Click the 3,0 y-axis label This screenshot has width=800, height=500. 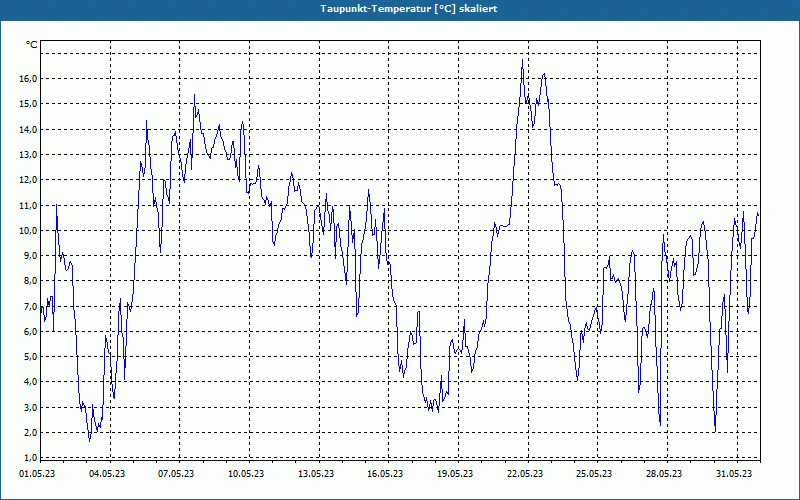(30, 407)
